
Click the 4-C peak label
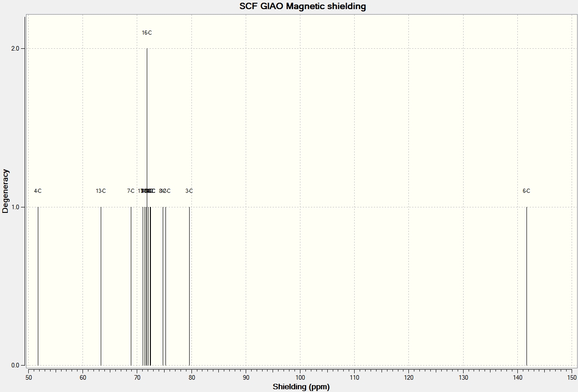coord(38,191)
